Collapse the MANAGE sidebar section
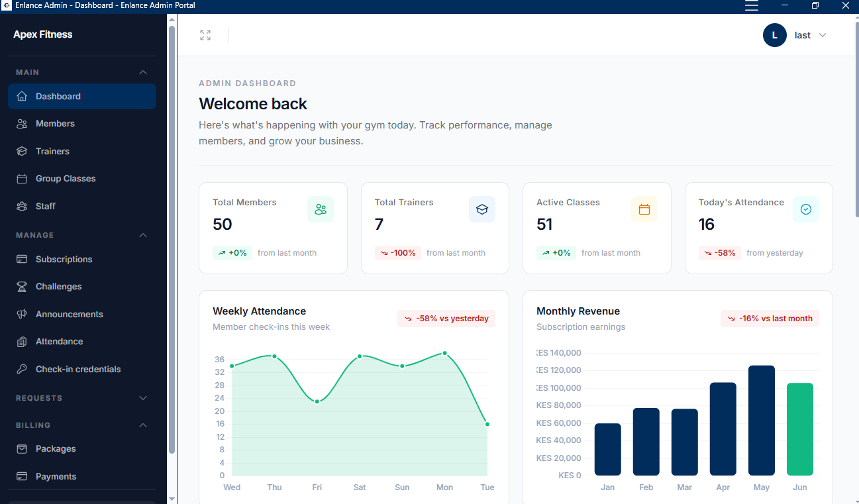Viewport: 859px width, 504px height. coord(143,235)
